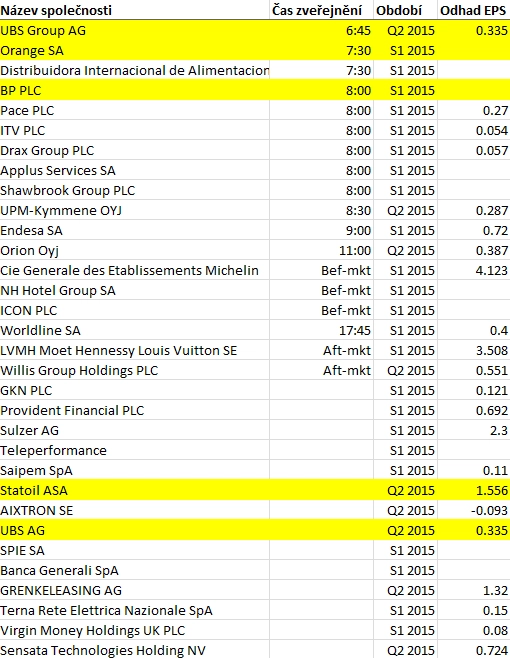Image resolution: width=510 pixels, height=658 pixels.
Task: Click the LVMH Moet Hennessy Louis Vuitton SE cell
Action: [x=134, y=350]
